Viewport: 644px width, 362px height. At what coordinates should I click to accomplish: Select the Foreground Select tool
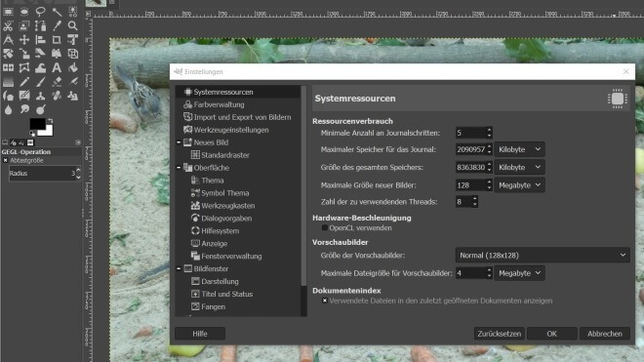pyautogui.click(x=24, y=26)
